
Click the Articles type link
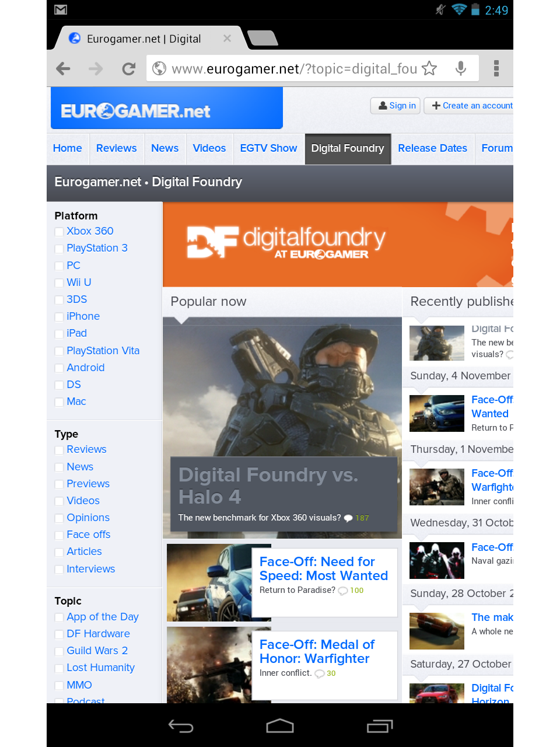(84, 551)
